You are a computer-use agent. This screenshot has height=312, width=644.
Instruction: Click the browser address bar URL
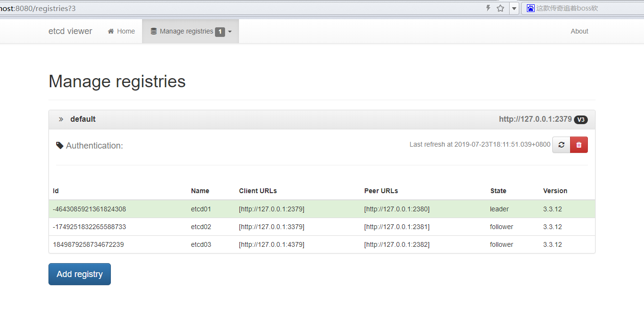[38, 8]
